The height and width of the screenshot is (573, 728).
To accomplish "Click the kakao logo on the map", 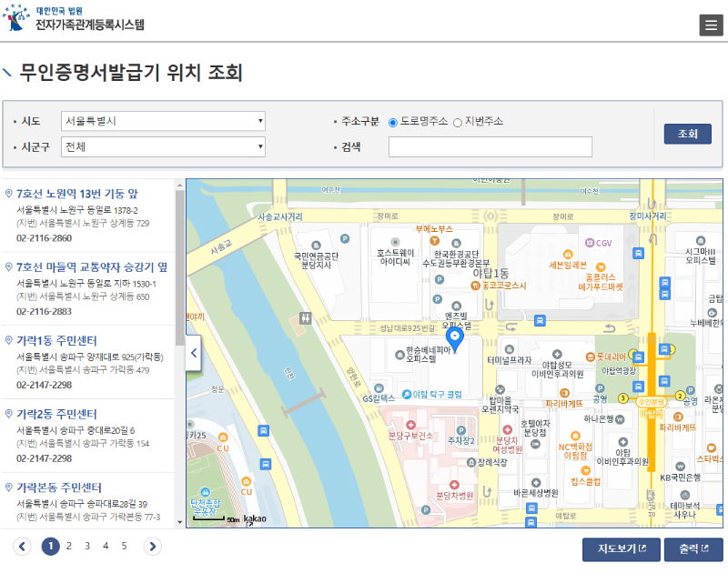I will point(255,518).
